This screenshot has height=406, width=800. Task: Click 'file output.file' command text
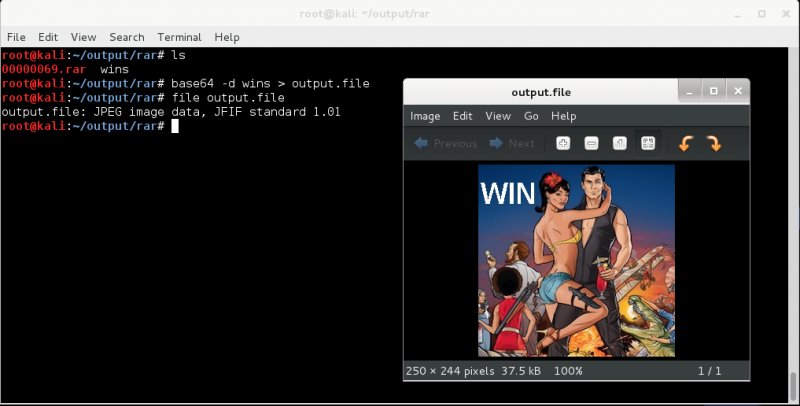tap(228, 98)
